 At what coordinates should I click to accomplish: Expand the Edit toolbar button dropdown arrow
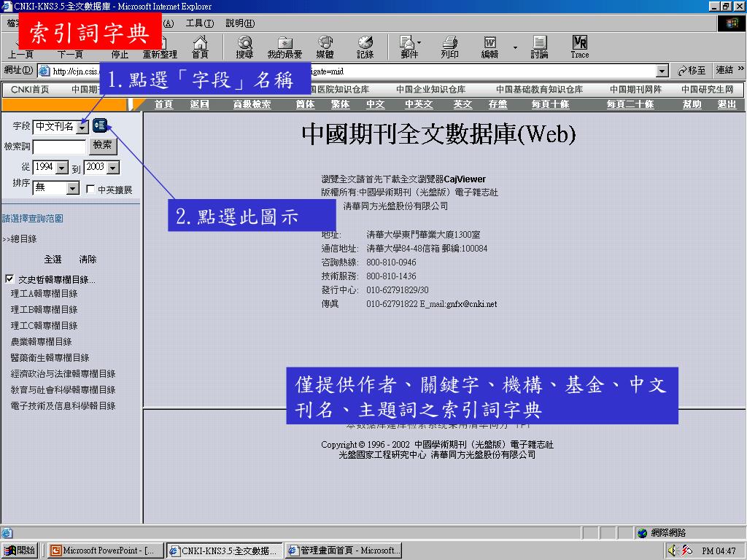coord(515,47)
